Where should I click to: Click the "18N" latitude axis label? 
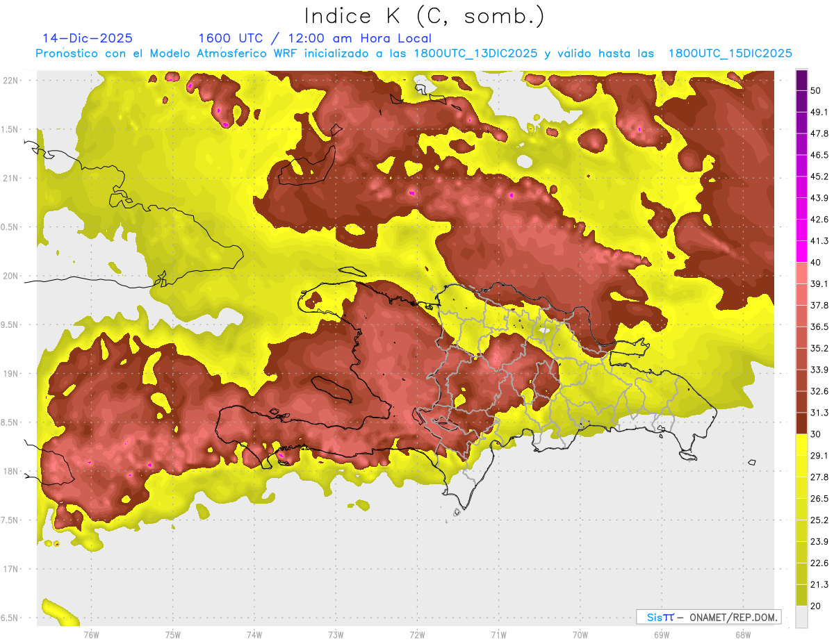coord(10,471)
